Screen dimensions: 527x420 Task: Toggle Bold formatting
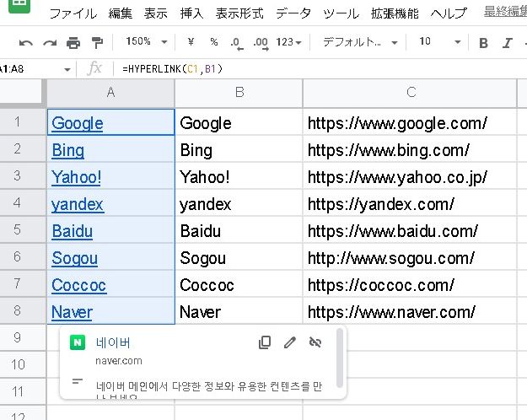coord(483,43)
